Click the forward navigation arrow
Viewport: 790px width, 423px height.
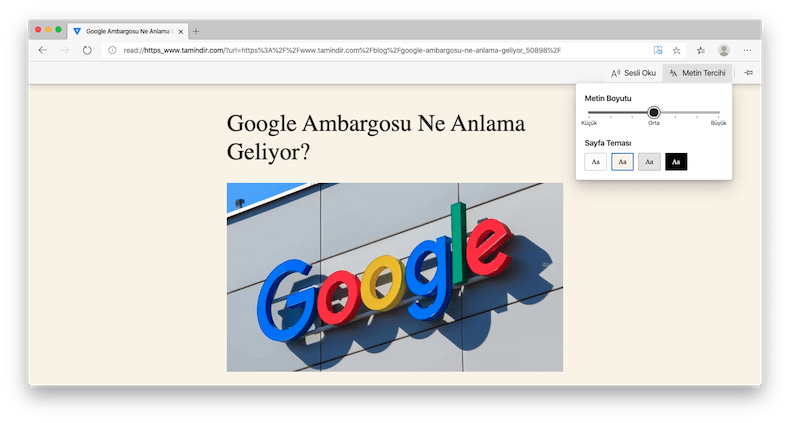click(64, 50)
